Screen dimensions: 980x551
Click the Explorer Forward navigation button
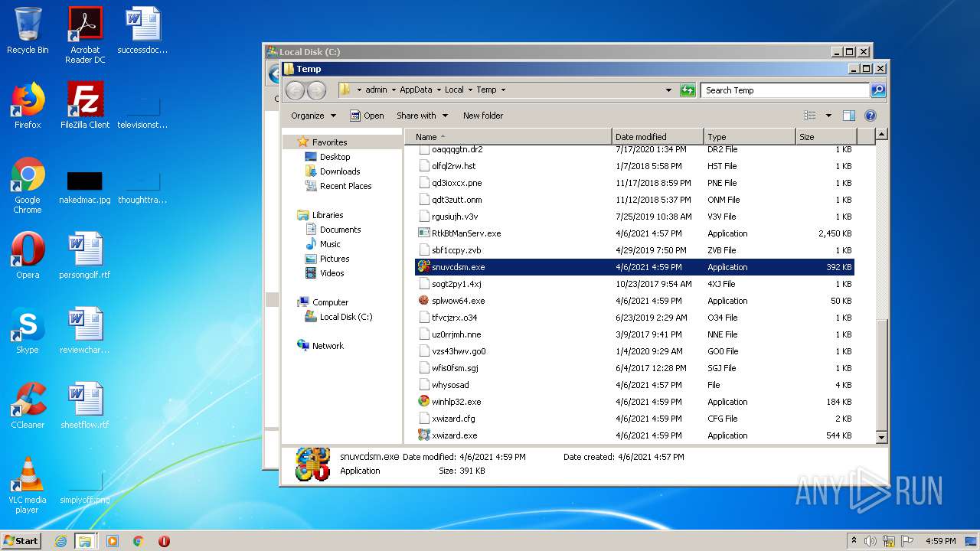[316, 90]
